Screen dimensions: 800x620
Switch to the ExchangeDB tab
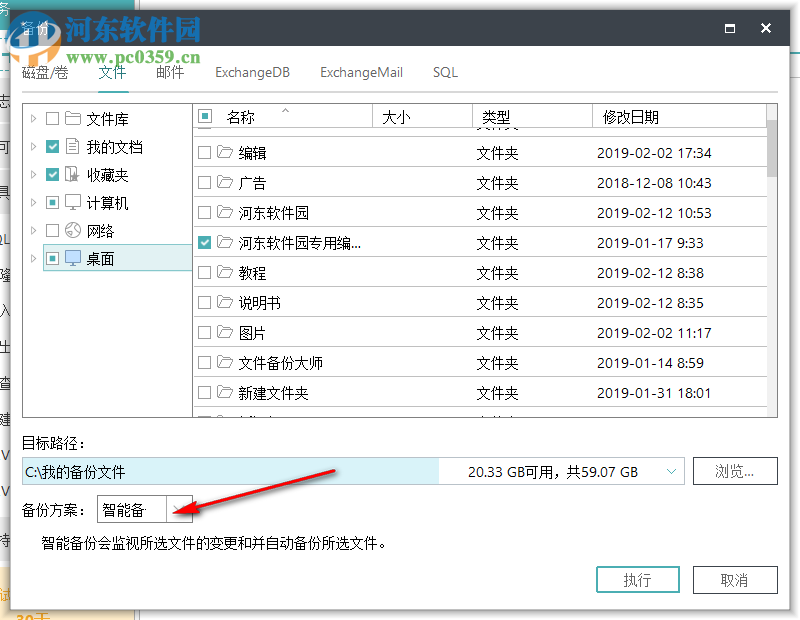click(252, 72)
